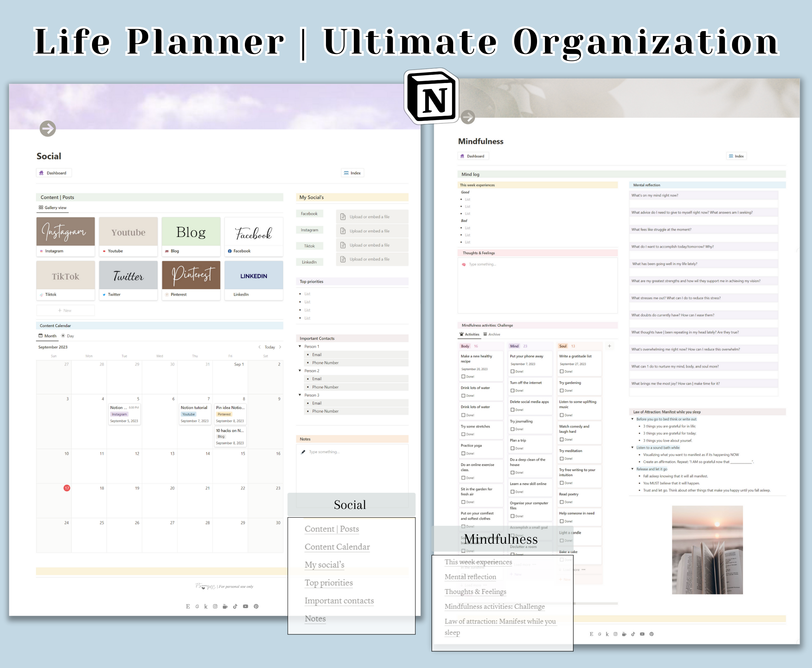The image size is (812, 668).
Task: Collapse the Person 1 toggle
Action: [300, 346]
